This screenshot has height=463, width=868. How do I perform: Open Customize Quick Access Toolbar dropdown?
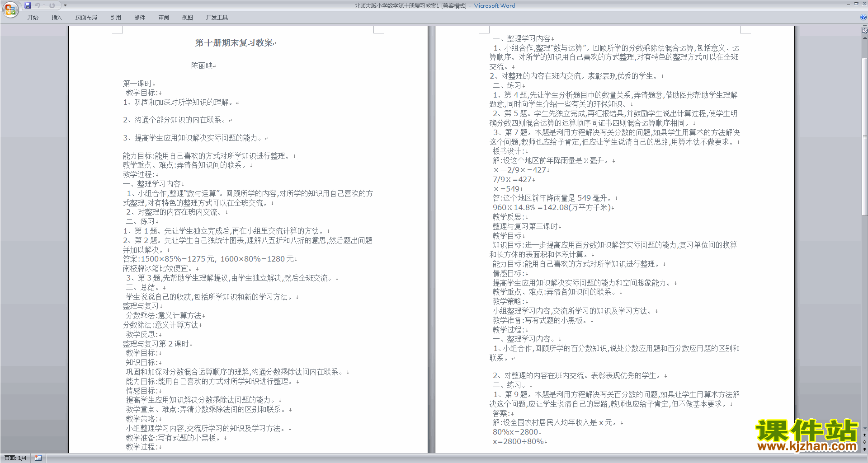(x=65, y=5)
